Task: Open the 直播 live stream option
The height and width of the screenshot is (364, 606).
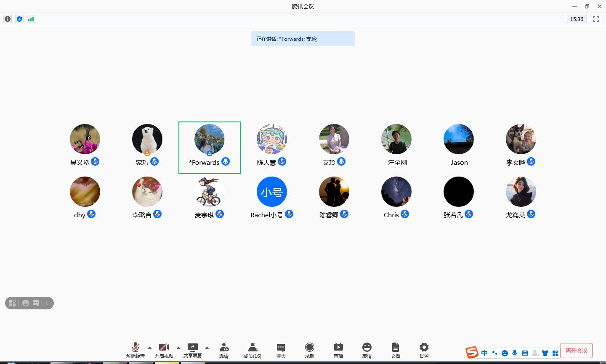Action: tap(338, 350)
